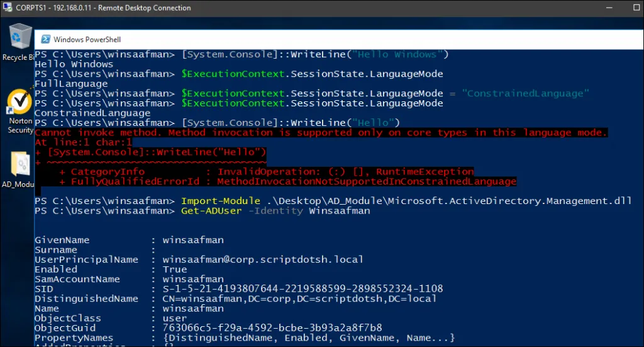Click the '-Identity' parameter text

point(275,211)
